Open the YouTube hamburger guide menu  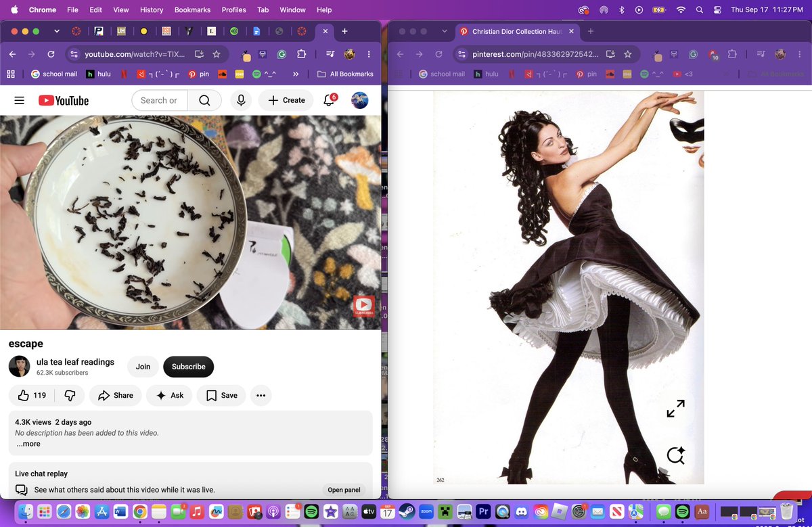pos(19,100)
